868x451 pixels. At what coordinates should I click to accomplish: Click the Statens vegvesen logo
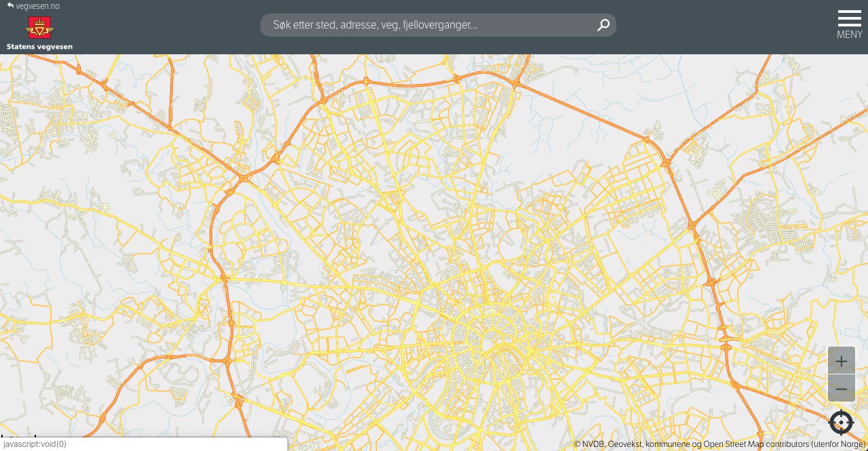39,33
